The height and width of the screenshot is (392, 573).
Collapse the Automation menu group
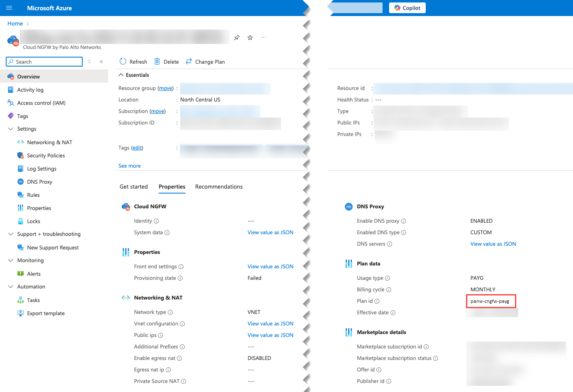pyautogui.click(x=11, y=287)
